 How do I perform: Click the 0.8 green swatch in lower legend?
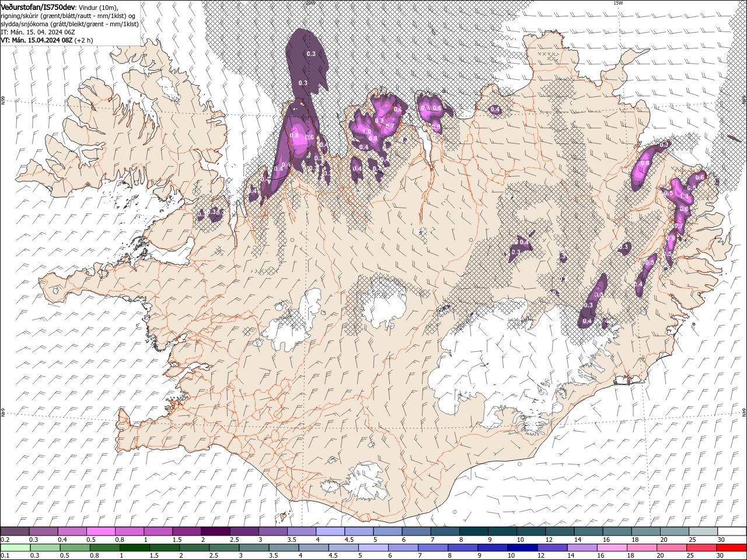click(105, 548)
